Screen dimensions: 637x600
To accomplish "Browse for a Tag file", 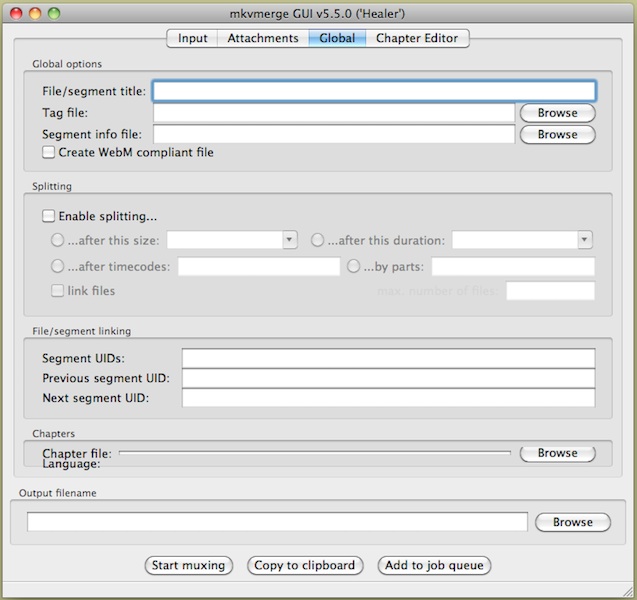I will (557, 114).
